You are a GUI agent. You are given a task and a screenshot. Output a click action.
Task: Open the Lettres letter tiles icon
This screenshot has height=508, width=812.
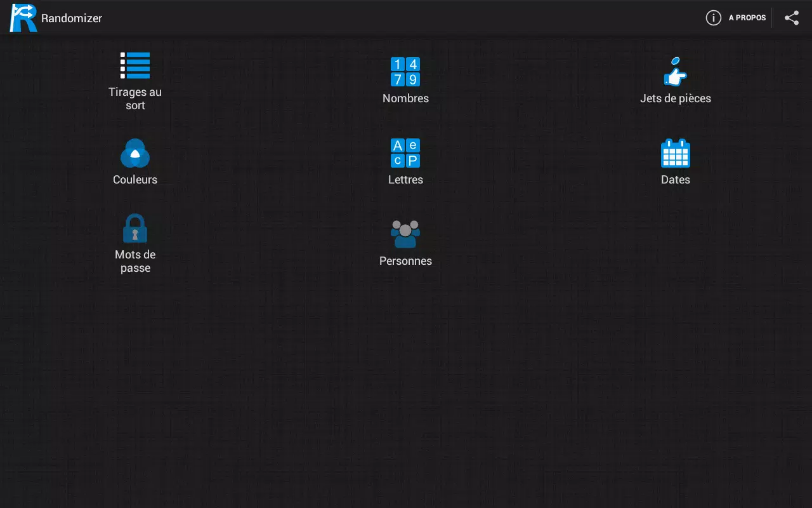[405, 153]
